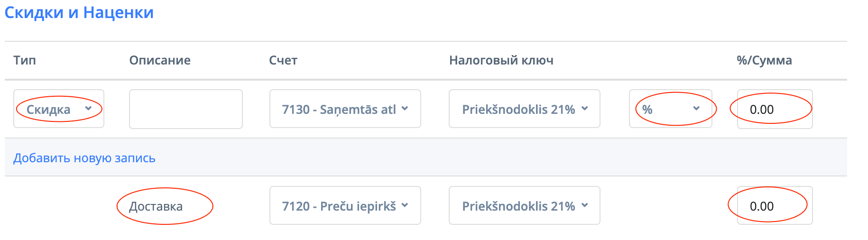Image resolution: width=868 pixels, height=240 pixels.
Task: Click the 0.00 amount field in Скидка row
Action: [774, 109]
